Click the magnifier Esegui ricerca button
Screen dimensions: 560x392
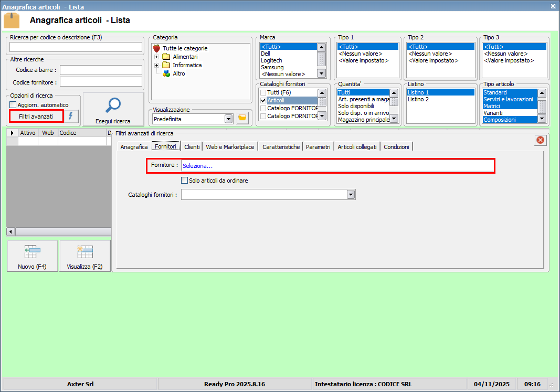[113, 109]
